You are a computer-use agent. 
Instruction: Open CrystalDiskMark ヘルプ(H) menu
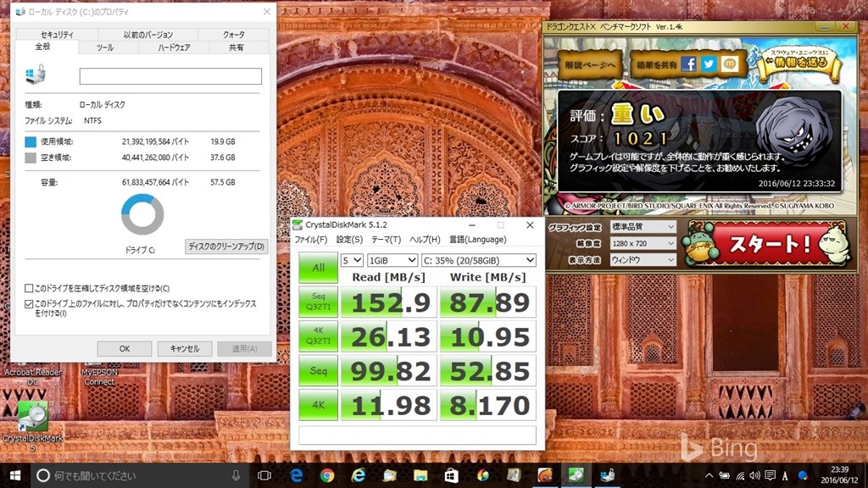[x=425, y=240]
